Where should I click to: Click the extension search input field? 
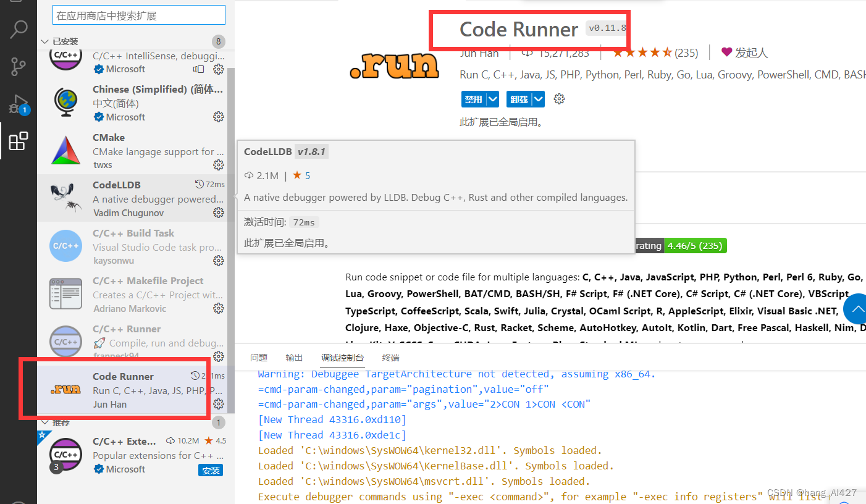[139, 15]
